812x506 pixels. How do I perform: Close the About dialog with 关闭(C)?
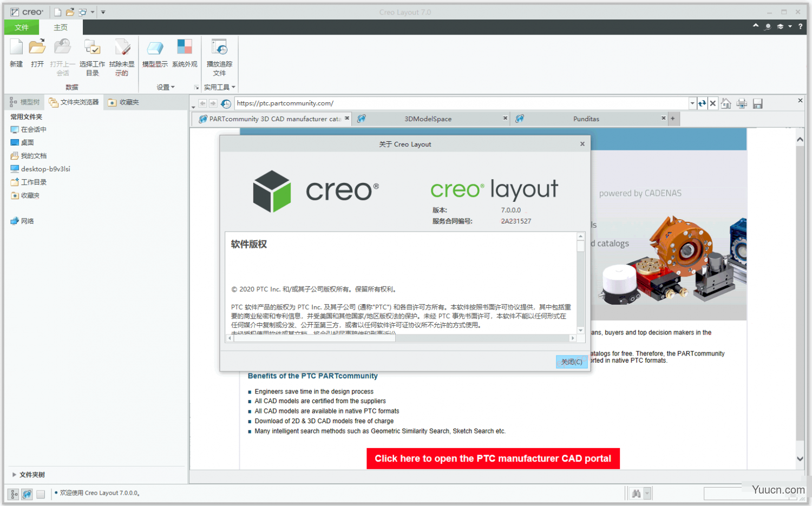click(x=572, y=362)
